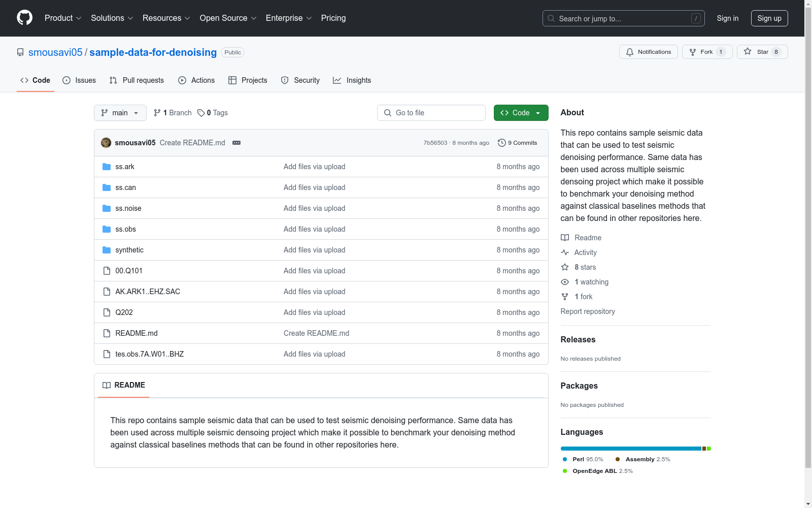The height and width of the screenshot is (508, 812).
Task: Click the pulse icon next to Activity
Action: click(x=565, y=252)
